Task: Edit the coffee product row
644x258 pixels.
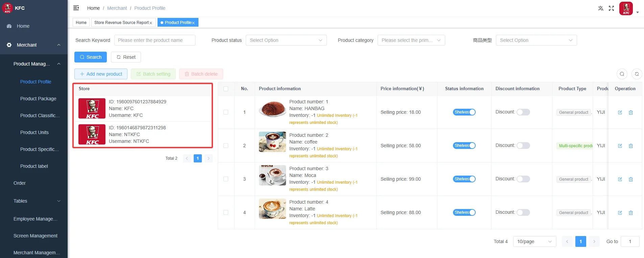Action: click(x=620, y=146)
